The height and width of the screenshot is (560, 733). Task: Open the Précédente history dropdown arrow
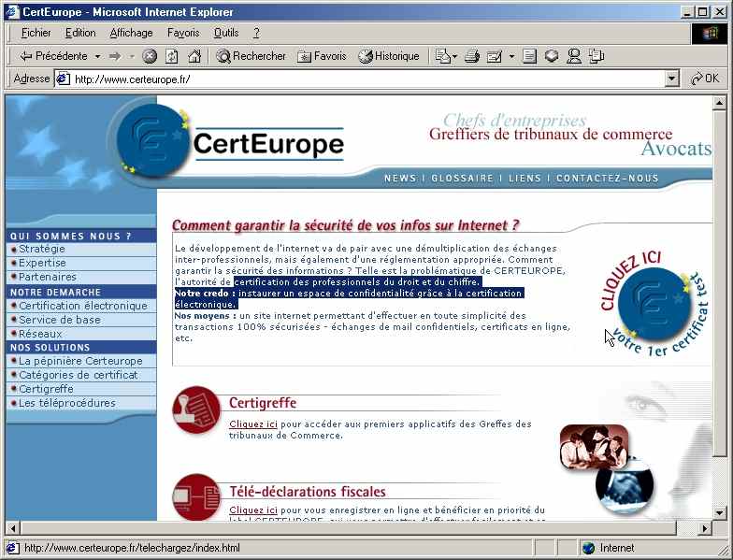coord(97,56)
